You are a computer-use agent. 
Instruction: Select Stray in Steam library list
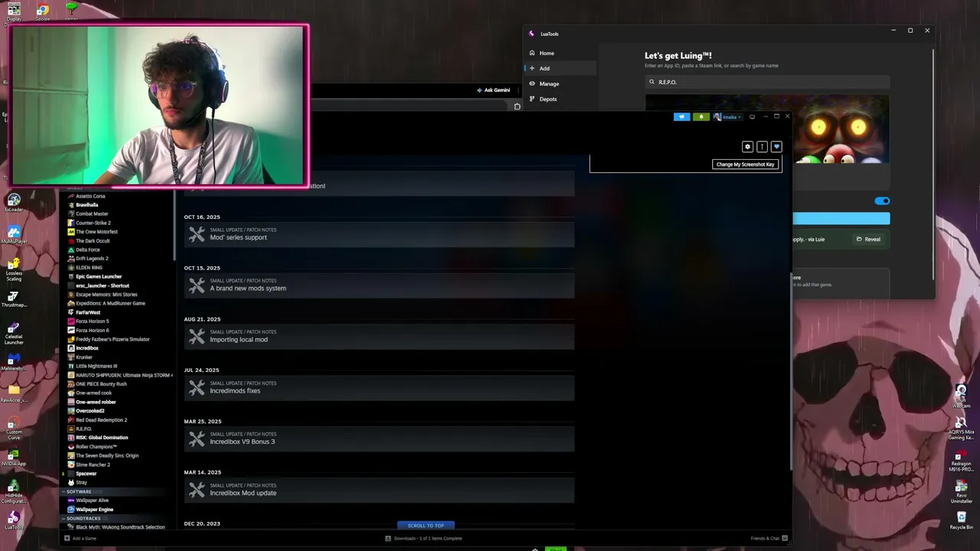click(x=81, y=483)
